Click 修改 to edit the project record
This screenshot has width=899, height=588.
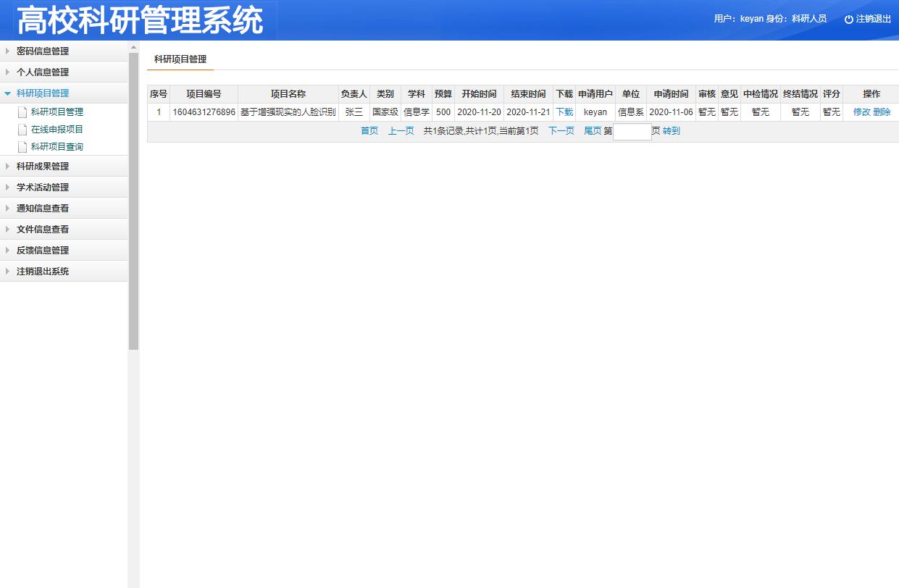point(864,112)
